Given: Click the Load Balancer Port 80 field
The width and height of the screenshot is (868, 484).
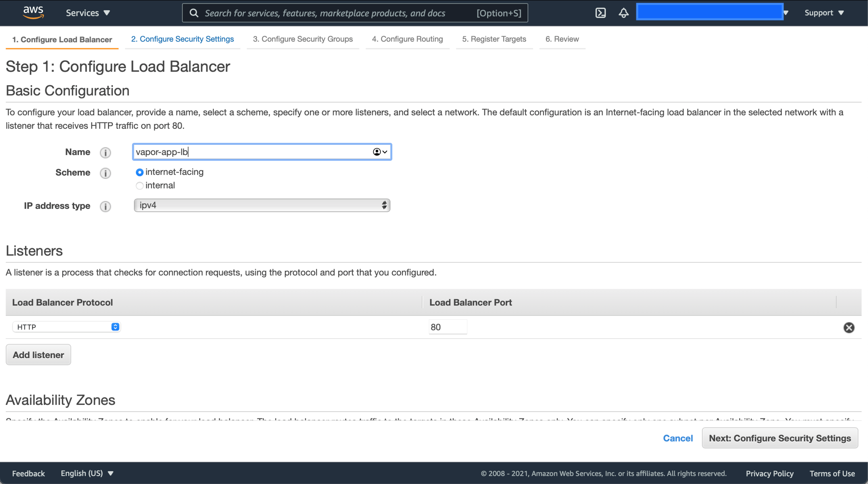Looking at the screenshot, I should tap(448, 327).
